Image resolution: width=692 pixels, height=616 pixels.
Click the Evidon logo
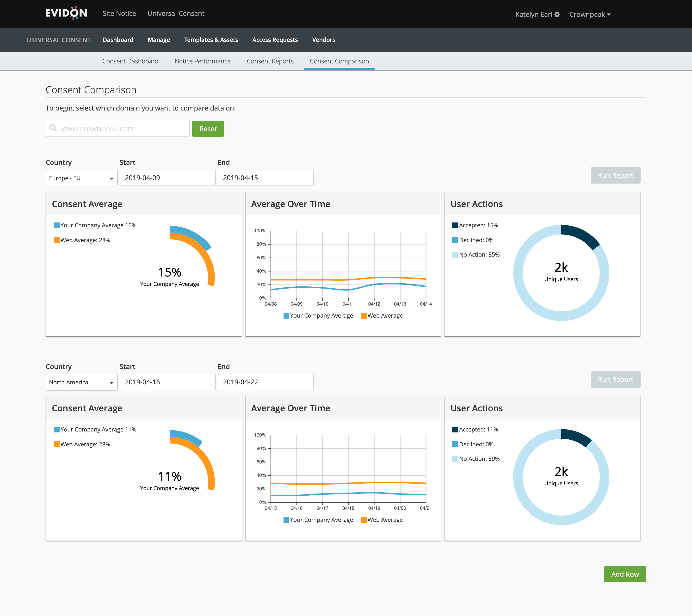[66, 13]
